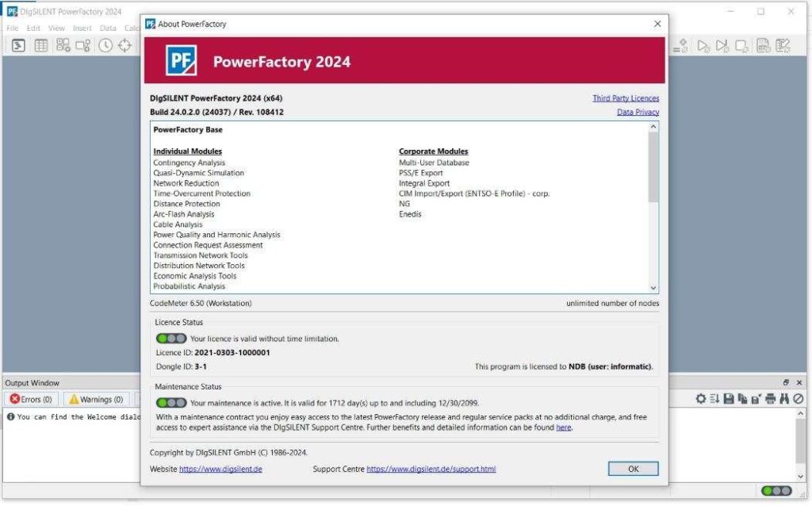
Task: Open the script/project overview toolbar icon
Action: [x=18, y=45]
